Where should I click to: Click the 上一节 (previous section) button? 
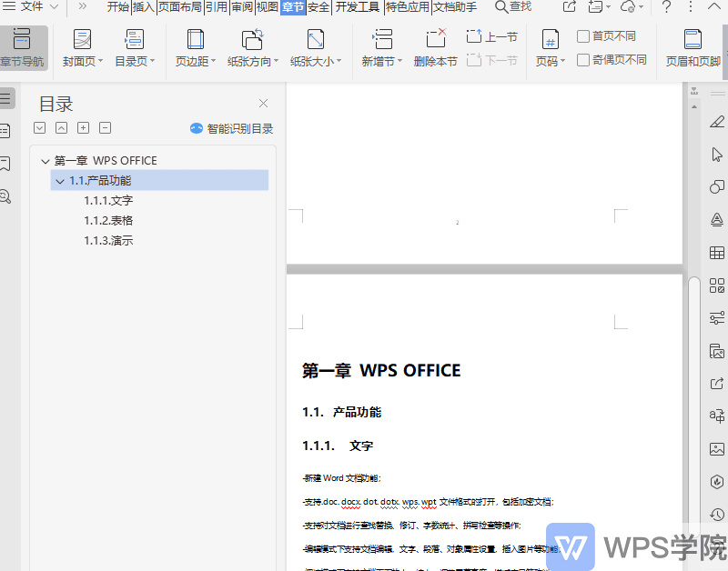(491, 34)
